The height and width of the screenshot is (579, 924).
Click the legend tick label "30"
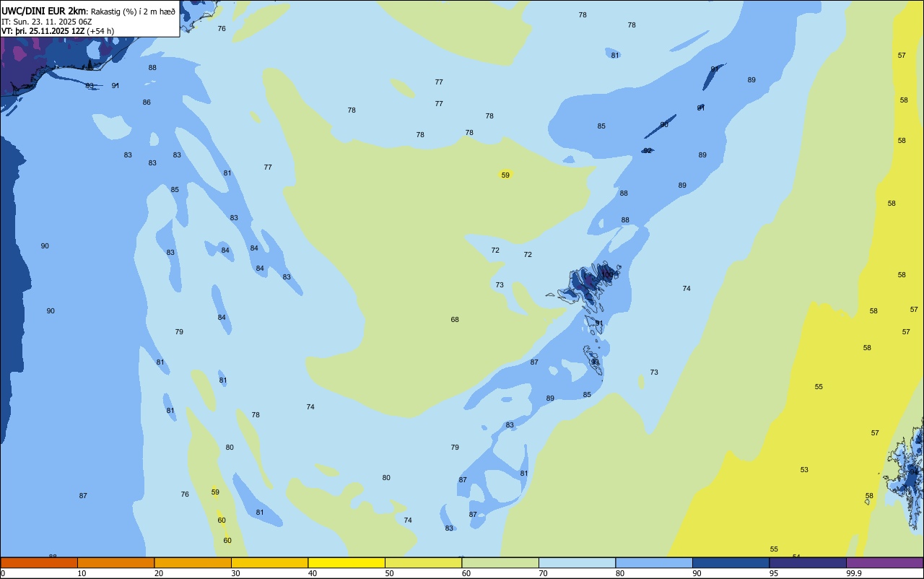pyautogui.click(x=235, y=573)
